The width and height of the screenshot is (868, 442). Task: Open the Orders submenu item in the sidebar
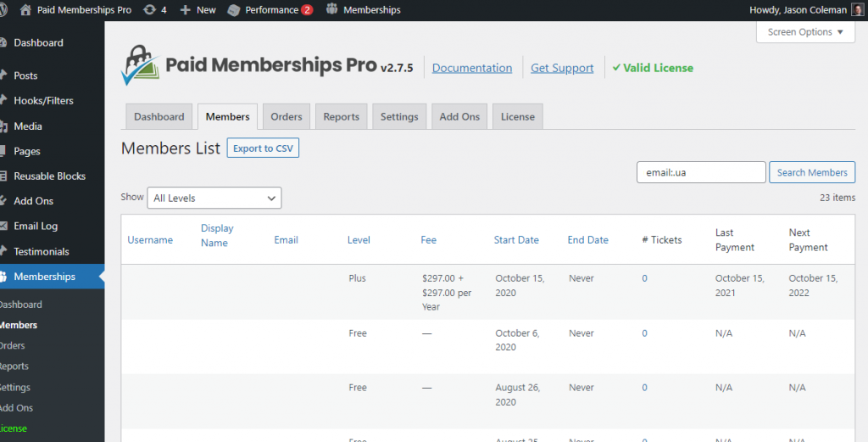coord(12,345)
